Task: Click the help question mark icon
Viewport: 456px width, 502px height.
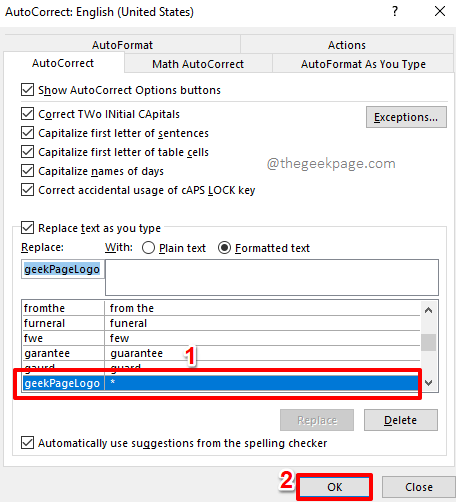Action: click(395, 11)
